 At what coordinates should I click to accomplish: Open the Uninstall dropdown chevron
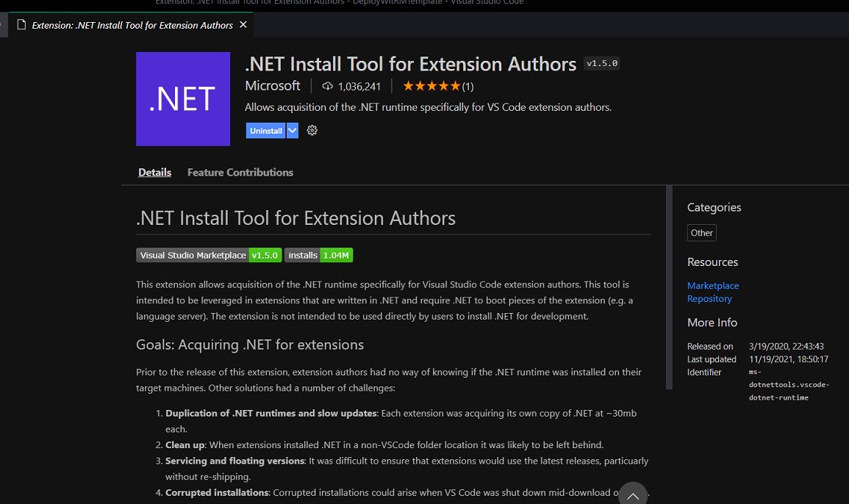tap(293, 130)
